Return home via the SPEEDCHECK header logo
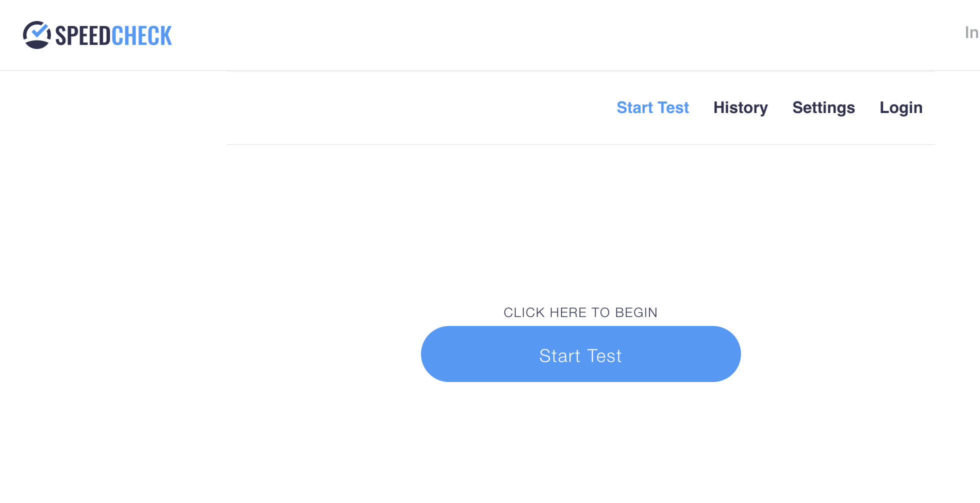 click(x=97, y=35)
